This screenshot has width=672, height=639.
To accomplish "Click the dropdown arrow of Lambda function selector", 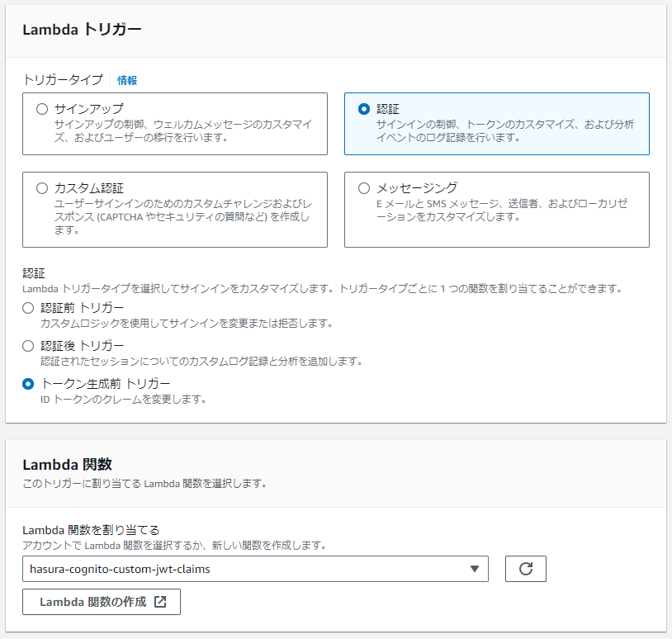I will (474, 569).
